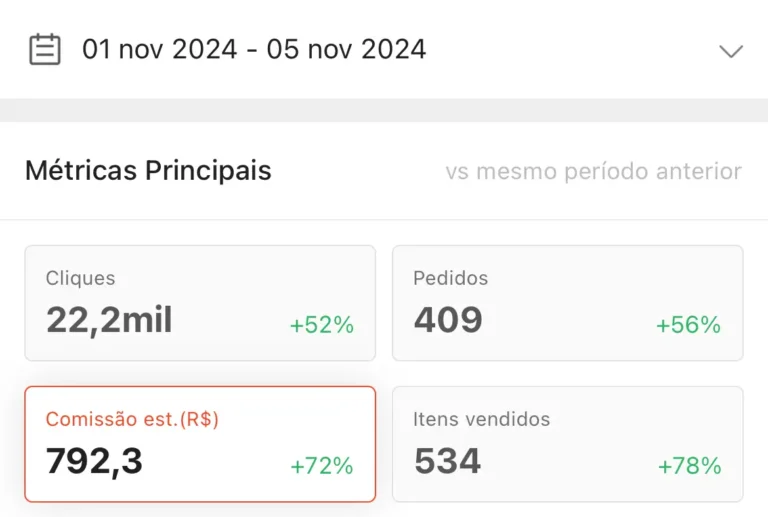Click the calendar icon beside the date range

coord(45,49)
